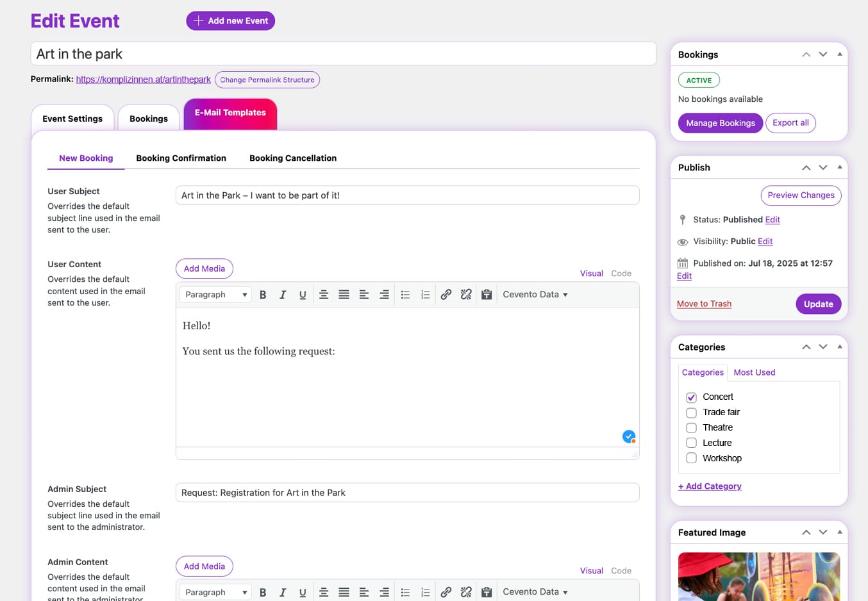Click Add new Event button
The image size is (868, 601).
click(231, 21)
